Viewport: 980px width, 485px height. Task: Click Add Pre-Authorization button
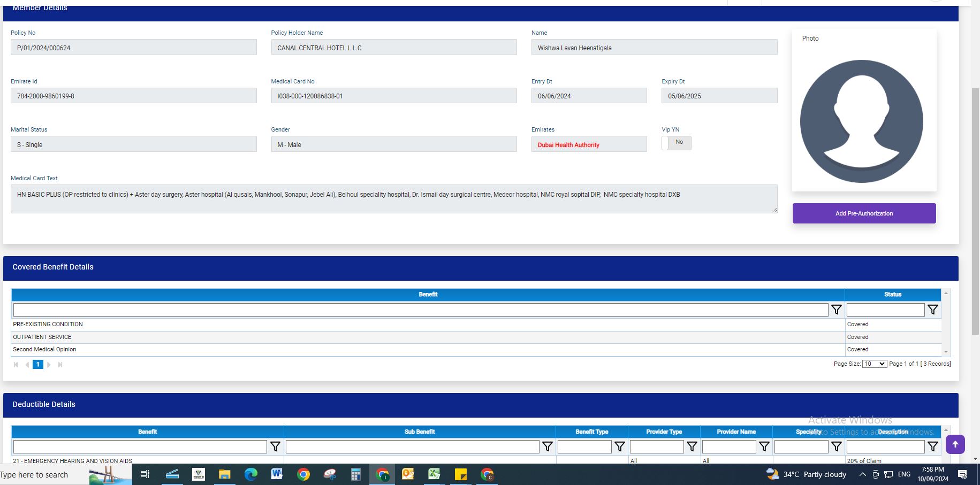[864, 213]
